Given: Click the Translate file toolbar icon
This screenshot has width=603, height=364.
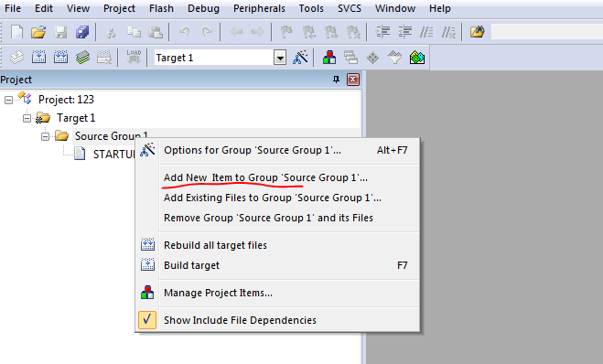Looking at the screenshot, I should pos(16,58).
